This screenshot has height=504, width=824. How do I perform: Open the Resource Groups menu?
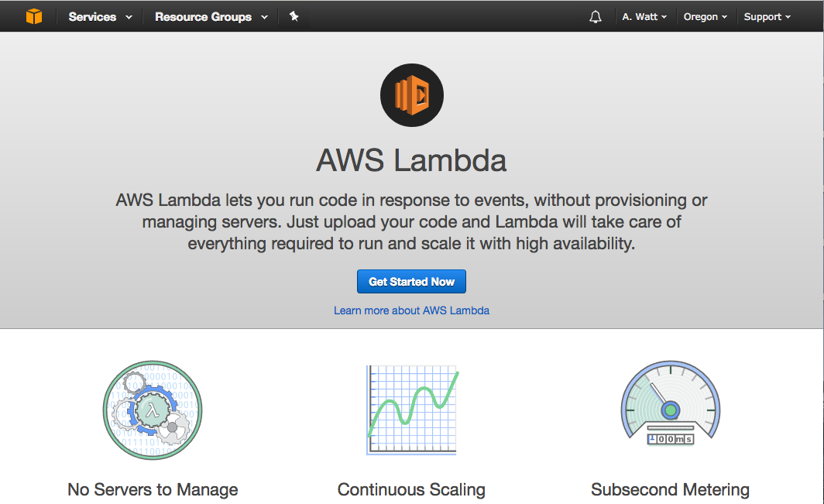[203, 16]
